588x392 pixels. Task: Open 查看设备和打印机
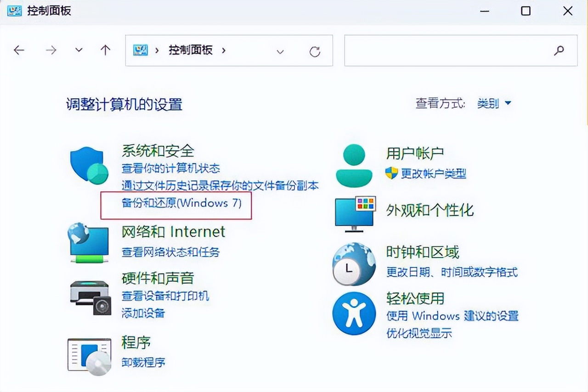point(165,297)
